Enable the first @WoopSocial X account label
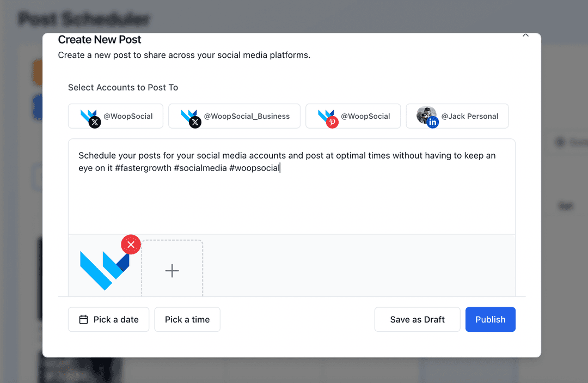Image resolution: width=588 pixels, height=383 pixels. pyautogui.click(x=128, y=116)
